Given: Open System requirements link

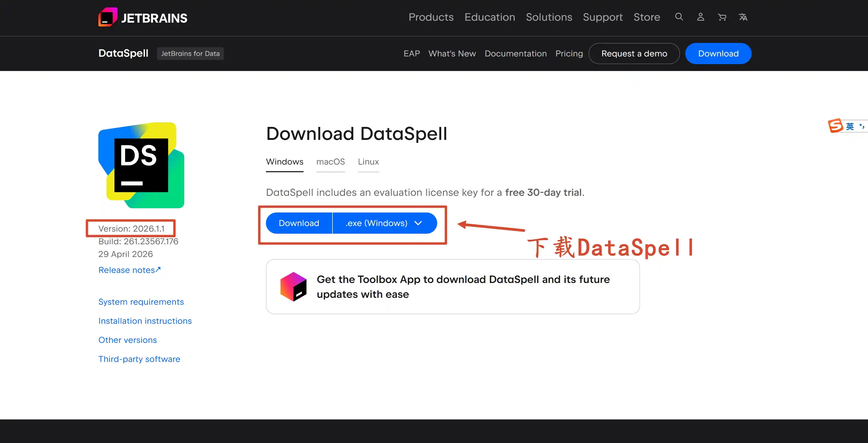Looking at the screenshot, I should pyautogui.click(x=141, y=302).
